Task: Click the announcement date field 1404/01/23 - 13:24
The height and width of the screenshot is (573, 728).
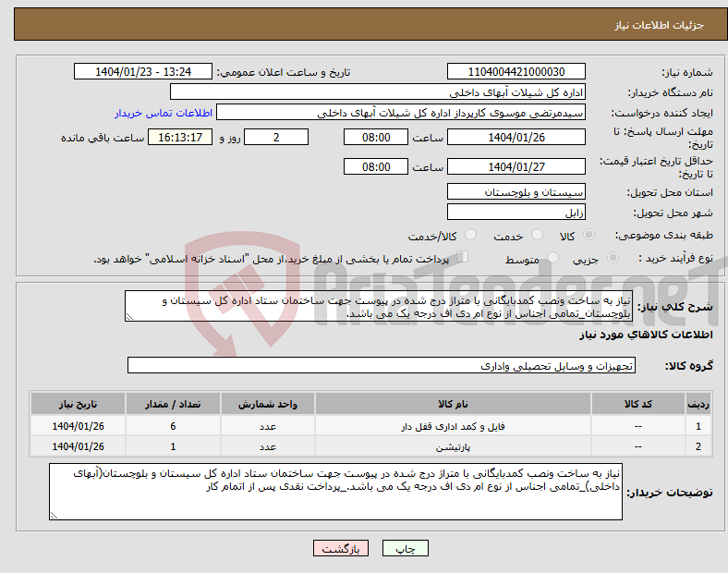Action: [x=143, y=72]
